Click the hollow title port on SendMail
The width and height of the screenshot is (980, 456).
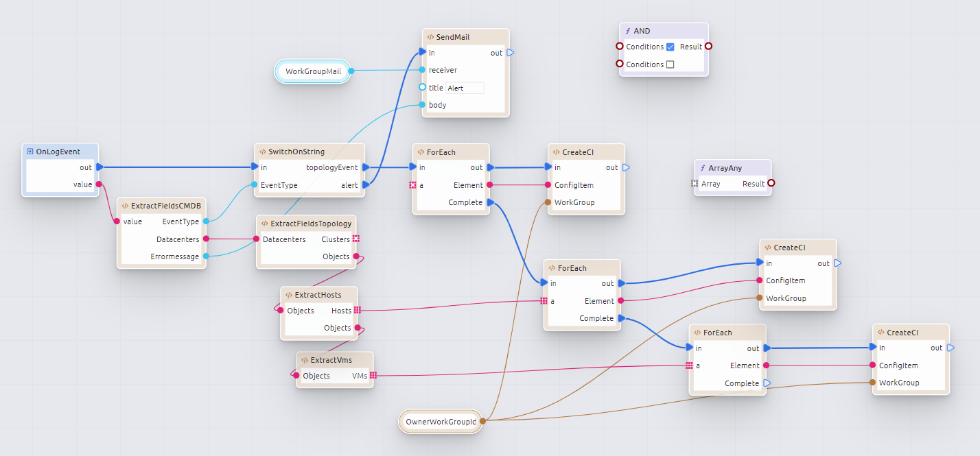pyautogui.click(x=423, y=88)
